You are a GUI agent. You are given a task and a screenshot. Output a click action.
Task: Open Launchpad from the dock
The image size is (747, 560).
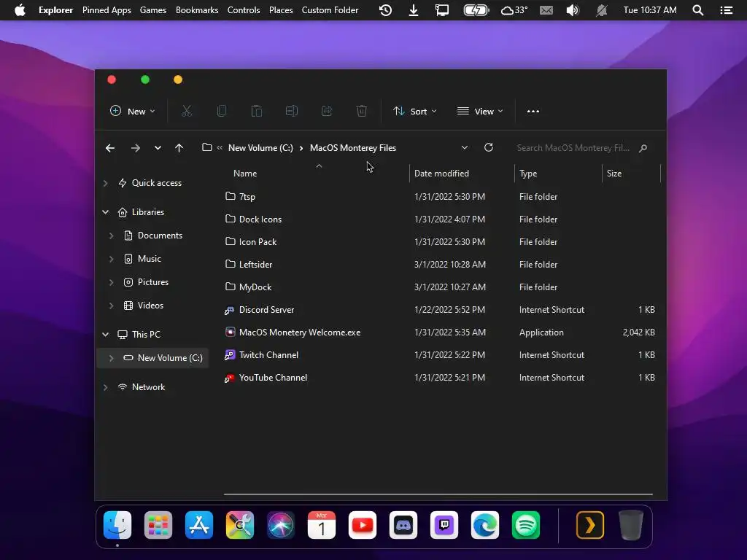point(158,525)
